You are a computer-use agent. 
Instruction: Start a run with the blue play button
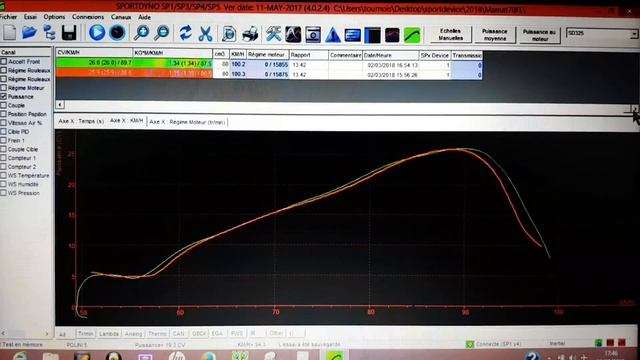click(x=97, y=33)
